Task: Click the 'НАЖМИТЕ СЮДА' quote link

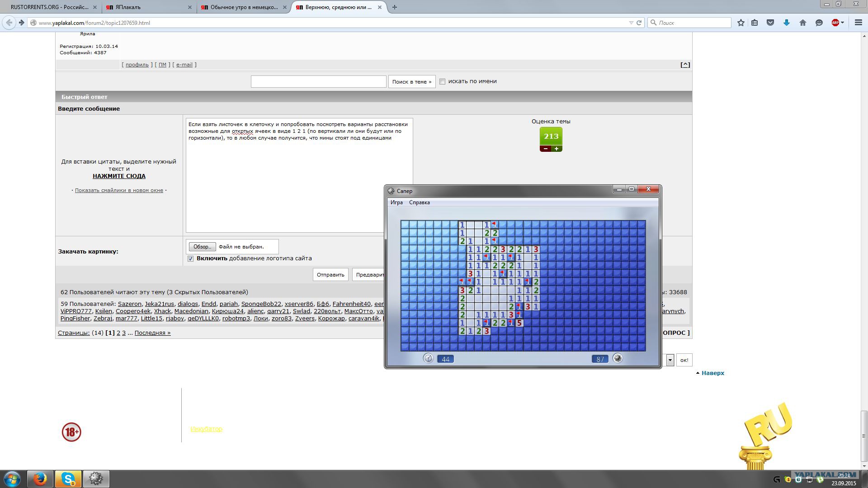Action: click(x=119, y=176)
